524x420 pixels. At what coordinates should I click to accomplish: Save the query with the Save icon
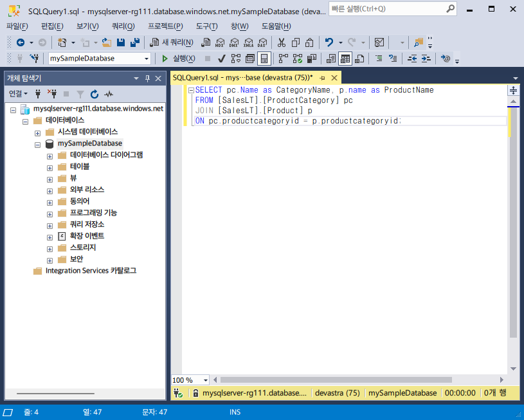121,42
